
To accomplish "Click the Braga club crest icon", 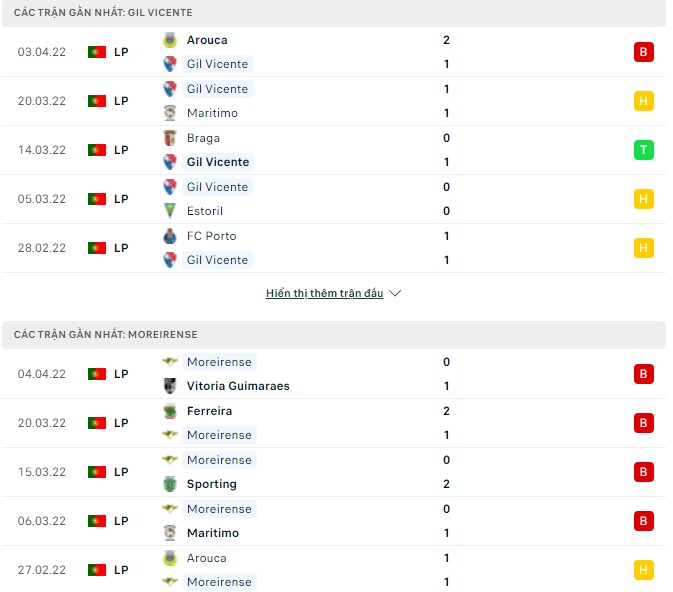I will (x=169, y=138).
